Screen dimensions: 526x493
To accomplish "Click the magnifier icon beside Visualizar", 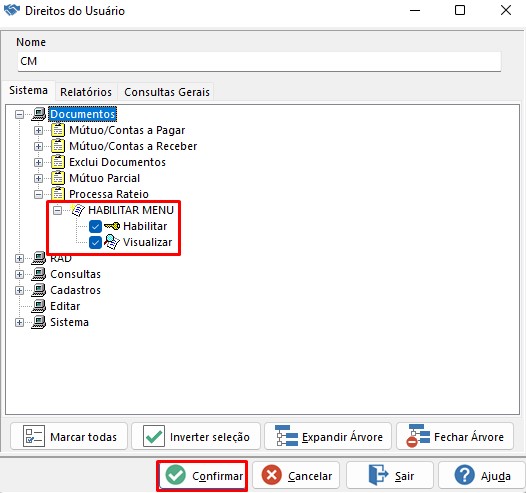I will [x=112, y=242].
